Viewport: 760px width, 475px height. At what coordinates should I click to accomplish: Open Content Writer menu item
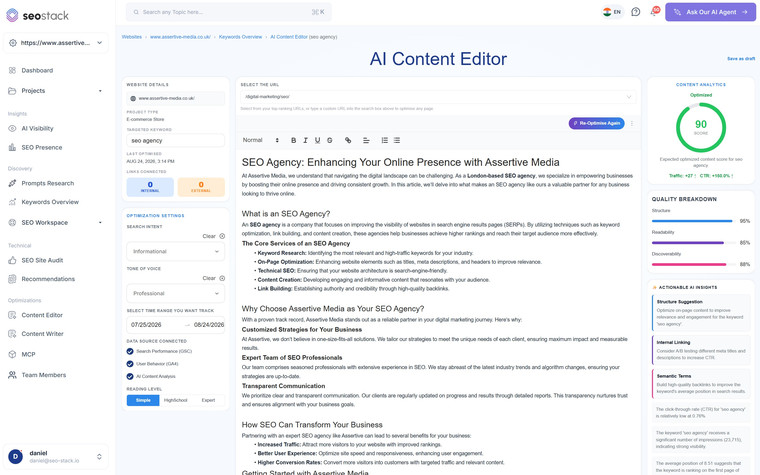[43, 334]
